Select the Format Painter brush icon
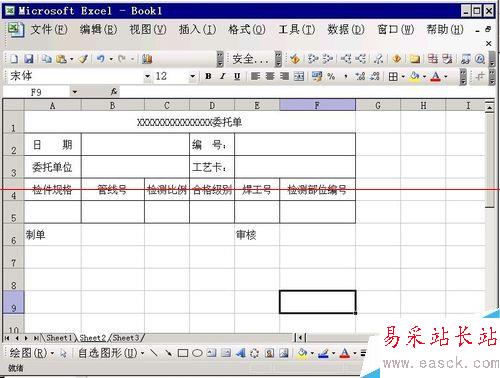The height and width of the screenshot is (378, 500). tap(83, 59)
